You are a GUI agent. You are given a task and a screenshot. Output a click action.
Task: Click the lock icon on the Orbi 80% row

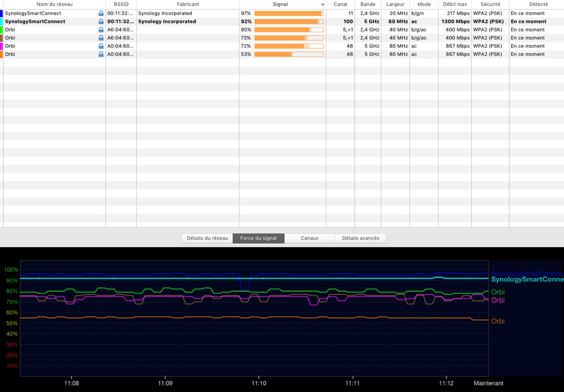[x=101, y=30]
